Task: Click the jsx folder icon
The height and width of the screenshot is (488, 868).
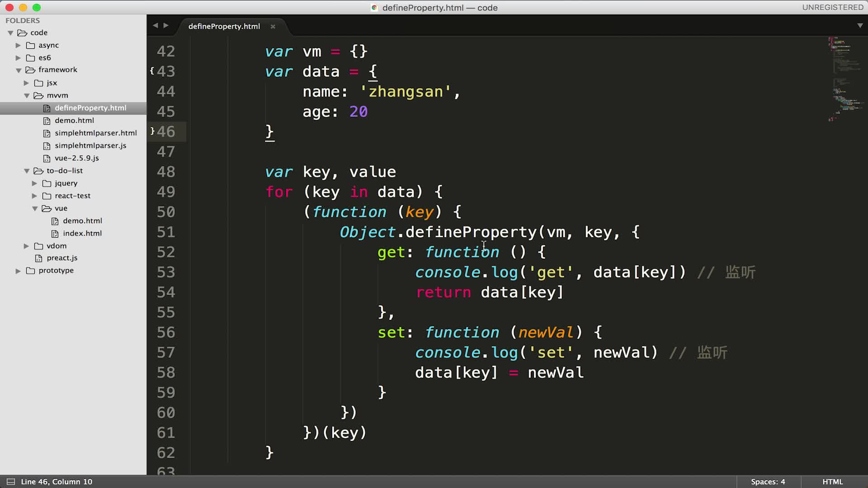Action: click(x=39, y=83)
